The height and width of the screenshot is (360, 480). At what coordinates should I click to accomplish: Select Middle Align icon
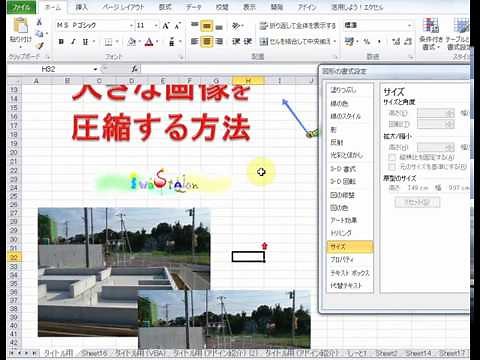click(x=207, y=26)
